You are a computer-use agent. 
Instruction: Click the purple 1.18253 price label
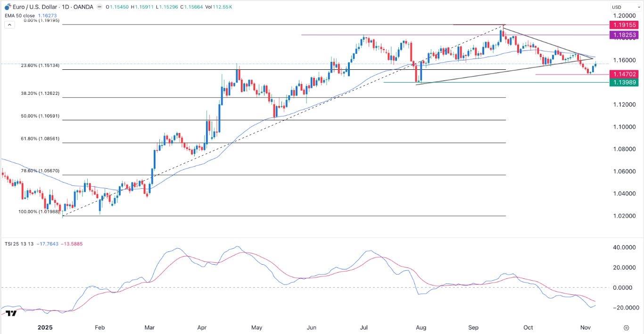(x=624, y=35)
